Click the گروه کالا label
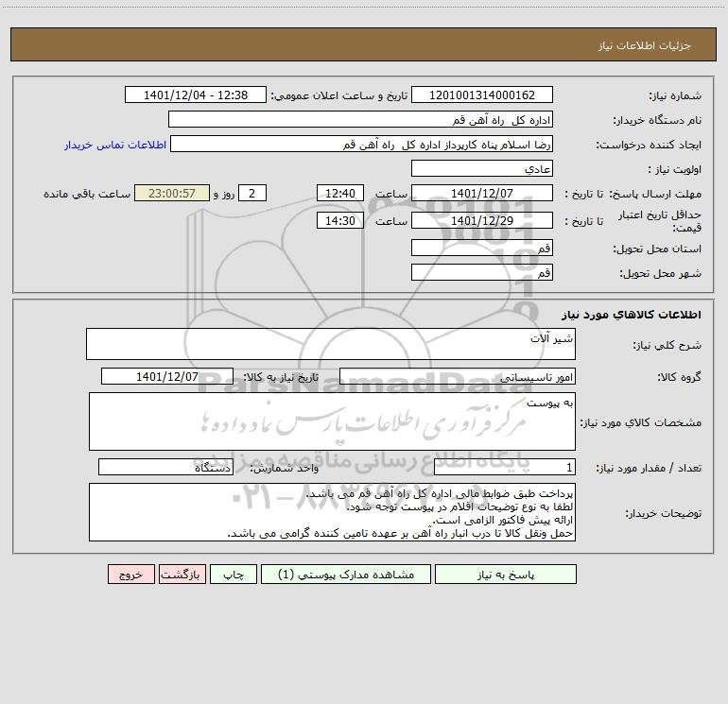 [679, 377]
